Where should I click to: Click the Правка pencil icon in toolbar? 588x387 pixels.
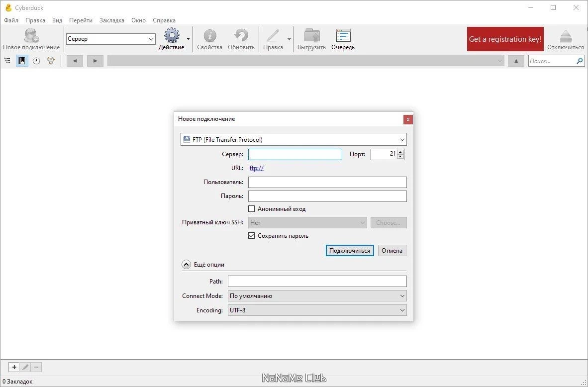[273, 36]
